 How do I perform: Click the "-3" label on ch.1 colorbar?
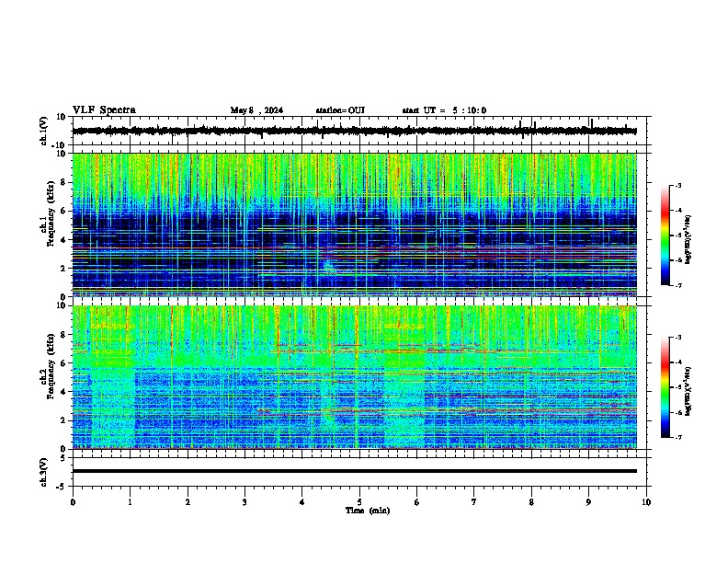point(677,185)
